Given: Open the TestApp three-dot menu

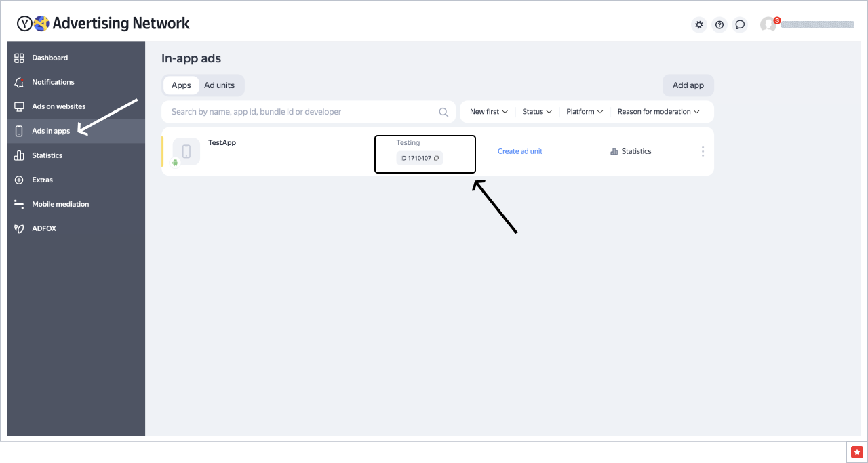Looking at the screenshot, I should 703,151.
